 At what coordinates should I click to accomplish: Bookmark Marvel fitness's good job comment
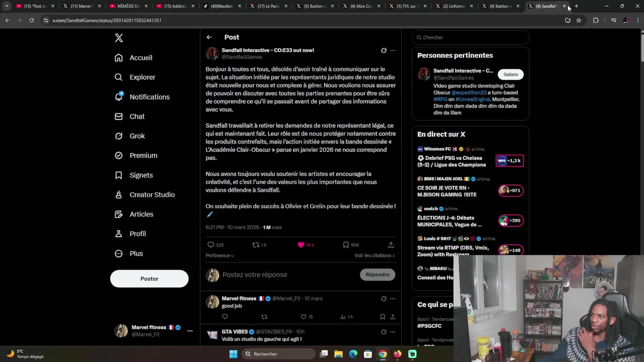pyautogui.click(x=383, y=317)
